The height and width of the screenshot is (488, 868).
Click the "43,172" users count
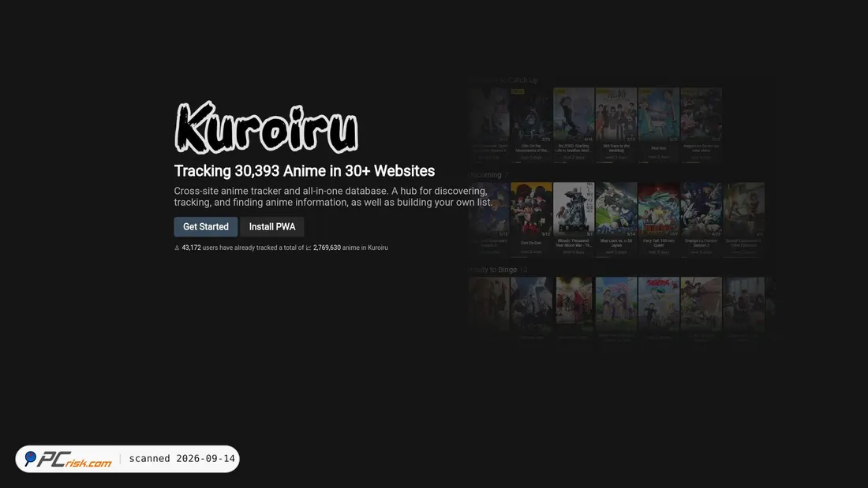point(191,248)
